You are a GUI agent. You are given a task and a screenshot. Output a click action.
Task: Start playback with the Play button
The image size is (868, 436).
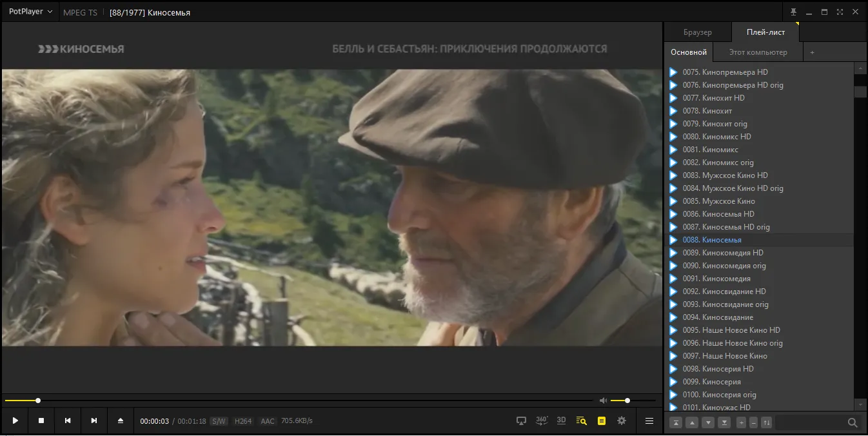click(x=15, y=421)
